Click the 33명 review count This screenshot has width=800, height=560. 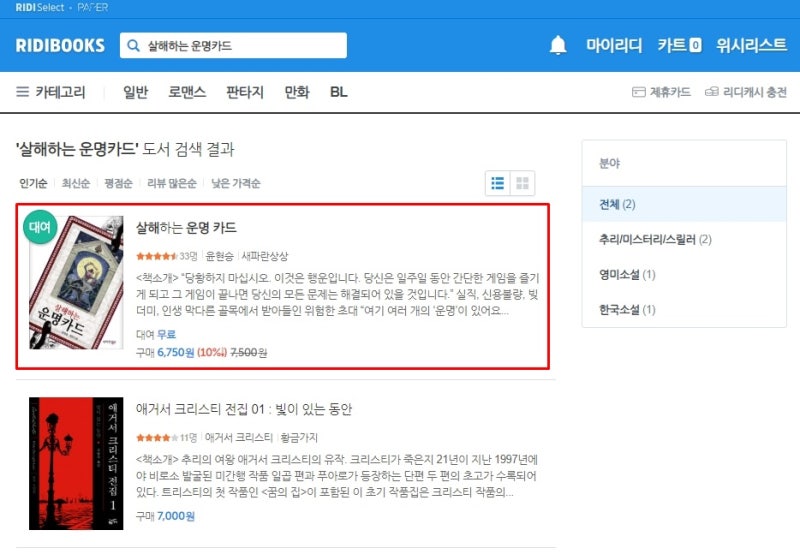[188, 256]
